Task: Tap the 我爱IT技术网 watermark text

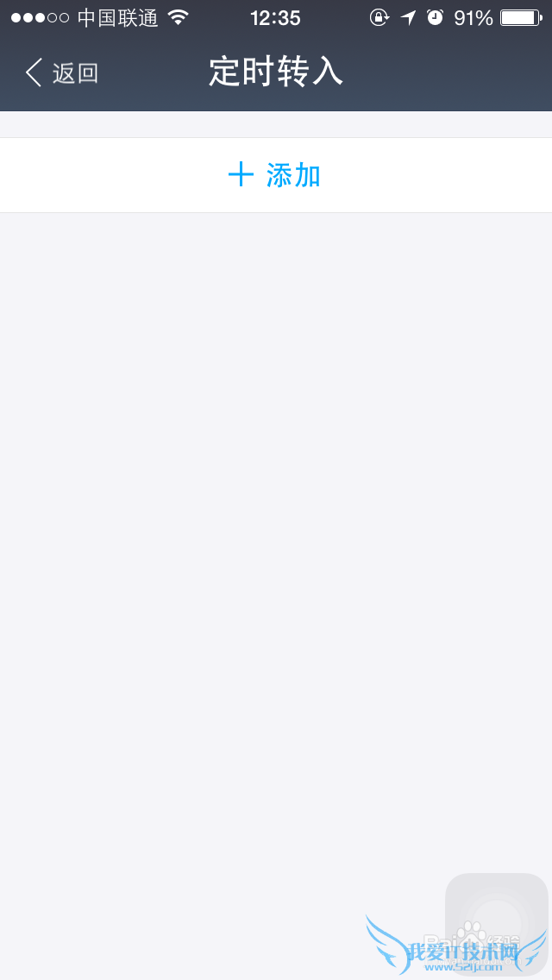Action: tap(463, 952)
